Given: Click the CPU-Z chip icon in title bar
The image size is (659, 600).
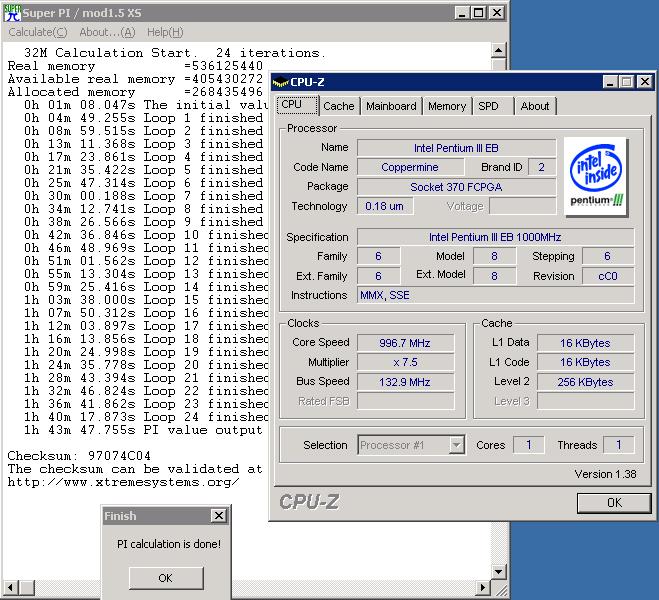Looking at the screenshot, I should [280, 82].
